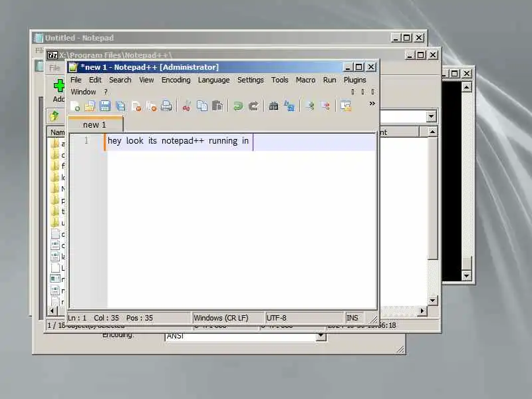Screen dimensions: 532x399
Task: Click the Copy icon in Notepad++ toolbar
Action: pyautogui.click(x=202, y=106)
